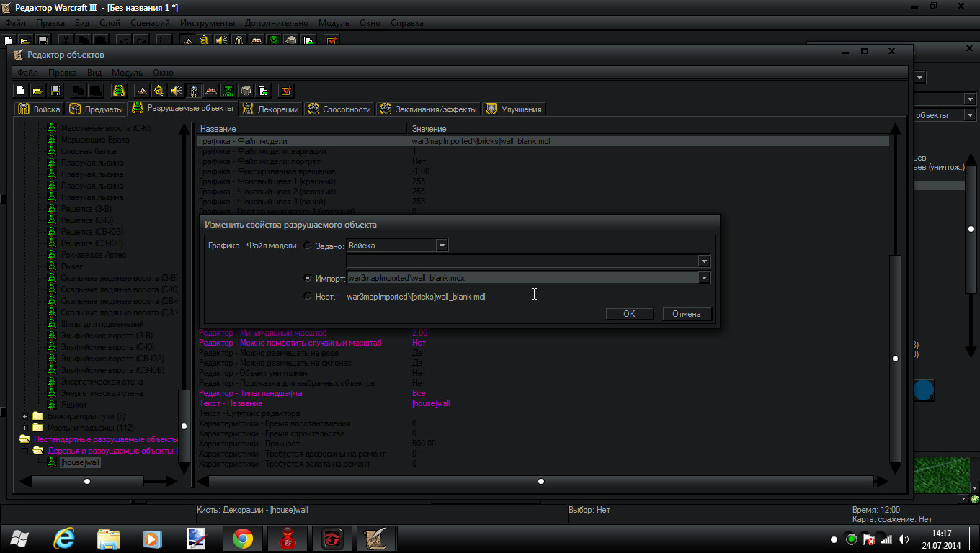This screenshot has height=553, width=980.
Task: Switch to the Способности tab
Action: [339, 109]
